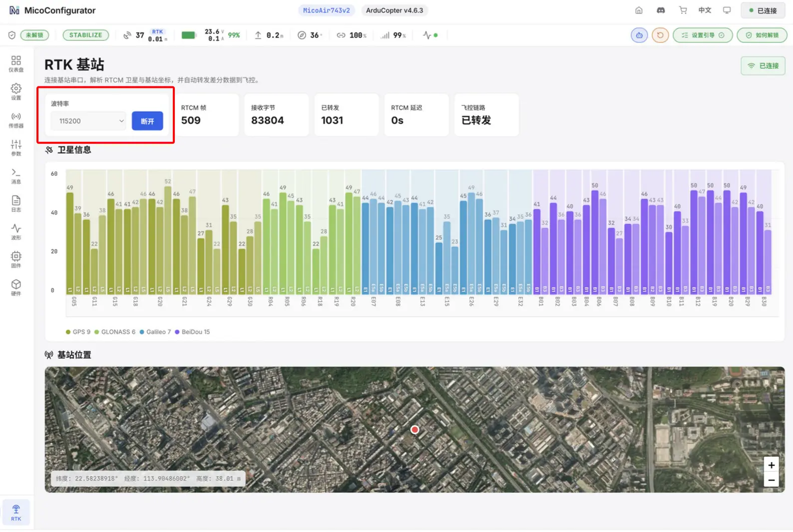Zoom out the base station map

point(772,480)
